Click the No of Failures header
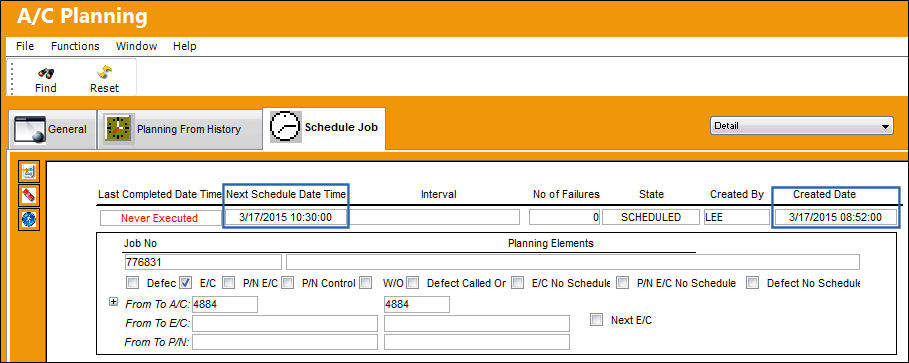The height and width of the screenshot is (363, 909). (566, 194)
